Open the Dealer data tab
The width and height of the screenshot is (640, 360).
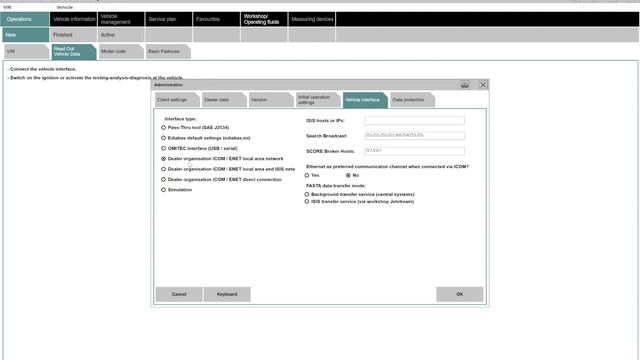tap(223, 100)
